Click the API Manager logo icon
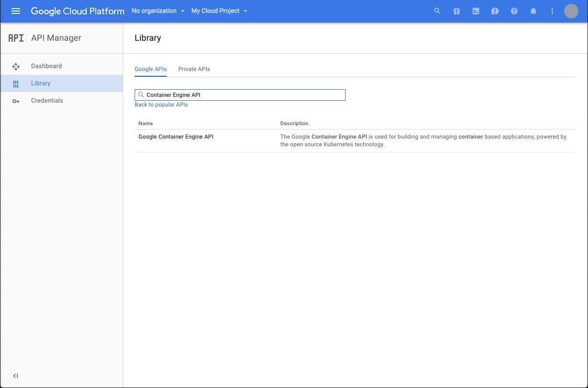Screen dimensions: 588x388 click(16, 38)
